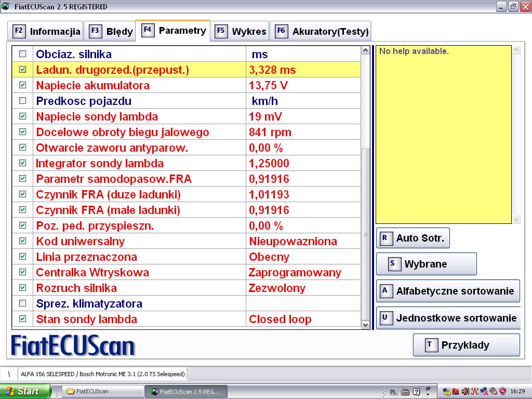The width and height of the screenshot is (532, 399).
Task: Check the Sprez. klimatyzatora checkbox
Action: pos(22,303)
